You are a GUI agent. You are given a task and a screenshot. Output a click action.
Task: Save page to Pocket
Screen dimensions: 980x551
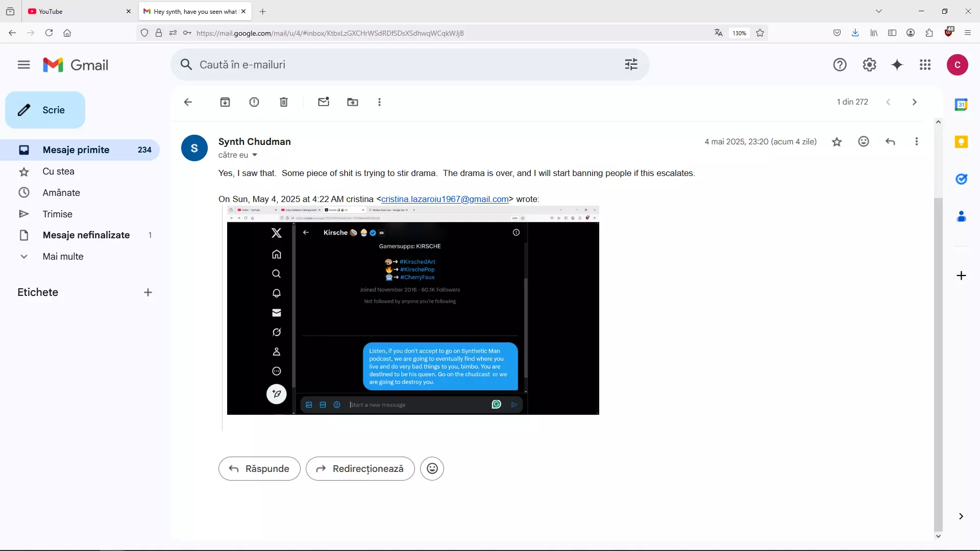(x=837, y=33)
